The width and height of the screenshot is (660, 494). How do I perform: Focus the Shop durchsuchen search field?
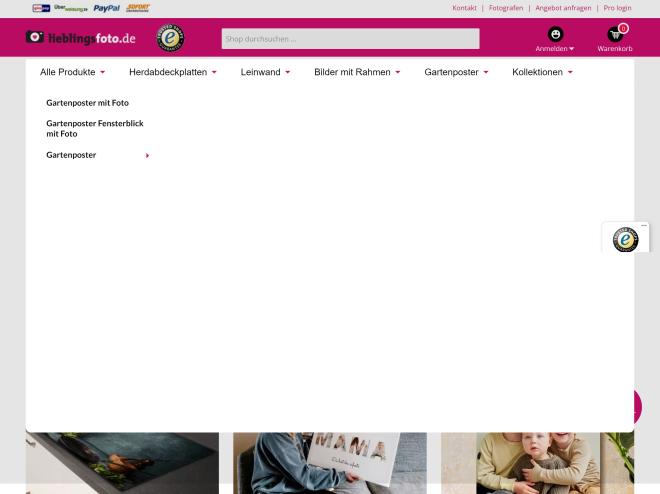coord(351,39)
